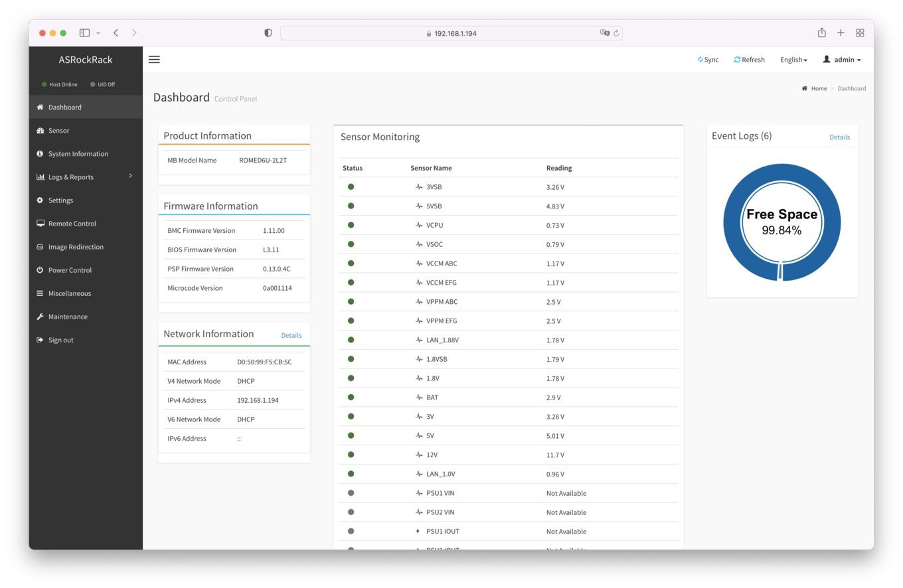The image size is (903, 588).
Task: Click the 12V sensor waveform icon
Action: point(419,455)
